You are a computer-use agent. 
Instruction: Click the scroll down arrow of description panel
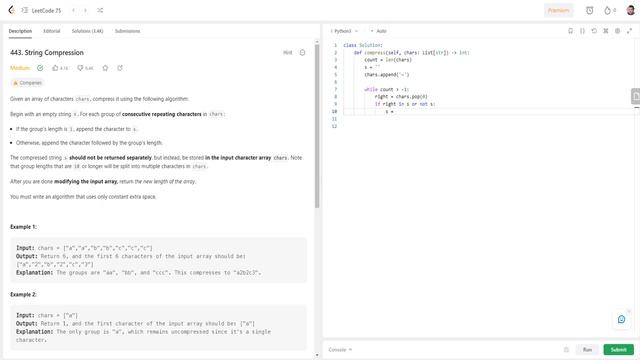317,355
